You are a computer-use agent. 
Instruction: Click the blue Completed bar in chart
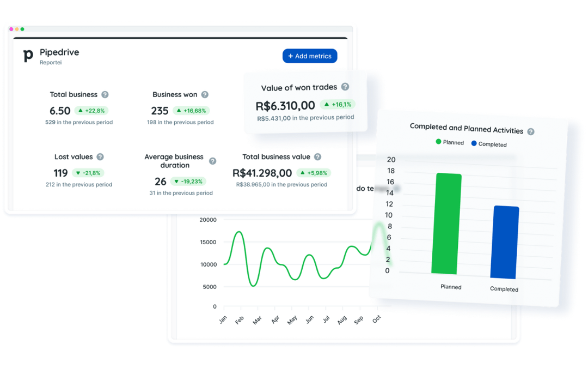505,242
